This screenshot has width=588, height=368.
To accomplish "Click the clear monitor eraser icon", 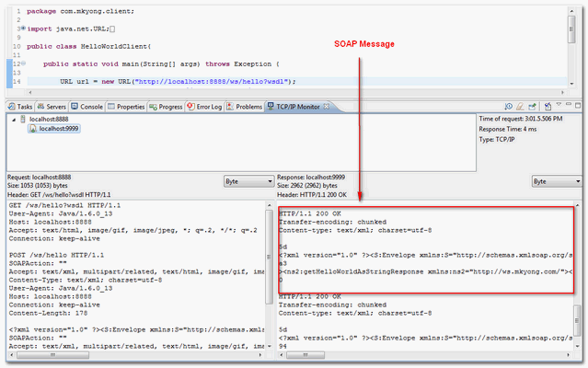I will tap(520, 107).
